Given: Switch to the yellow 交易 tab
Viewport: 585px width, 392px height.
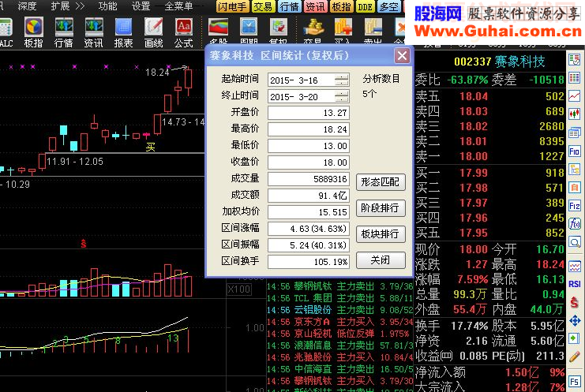Looking at the screenshot, I should [x=264, y=7].
